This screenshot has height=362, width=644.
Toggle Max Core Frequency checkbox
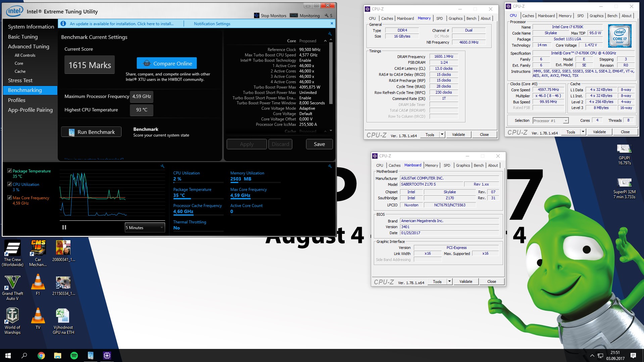(9, 198)
